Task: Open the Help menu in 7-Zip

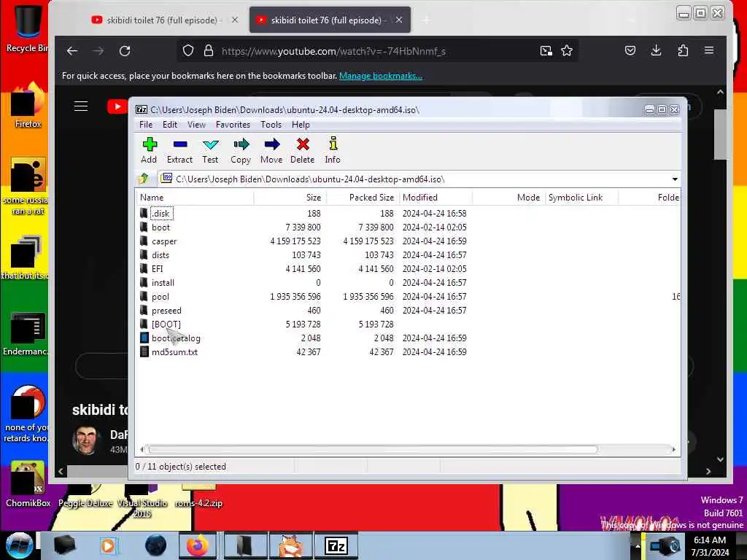Action: click(301, 125)
